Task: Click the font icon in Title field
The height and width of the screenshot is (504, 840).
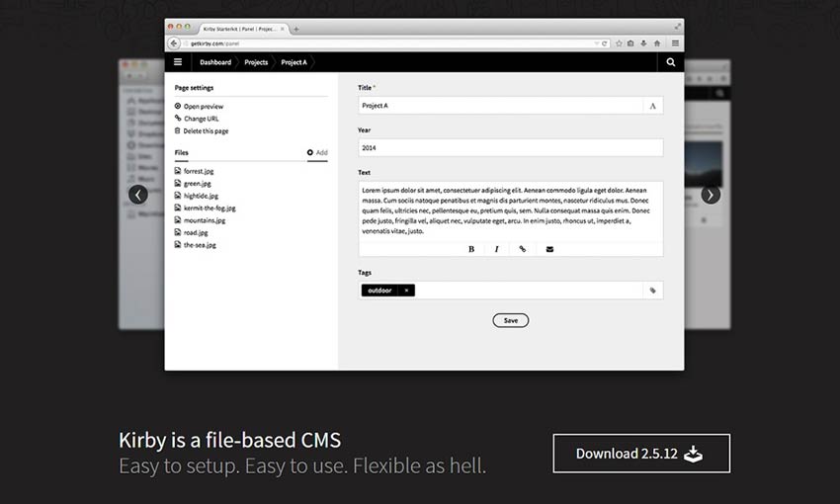Action: click(x=652, y=106)
